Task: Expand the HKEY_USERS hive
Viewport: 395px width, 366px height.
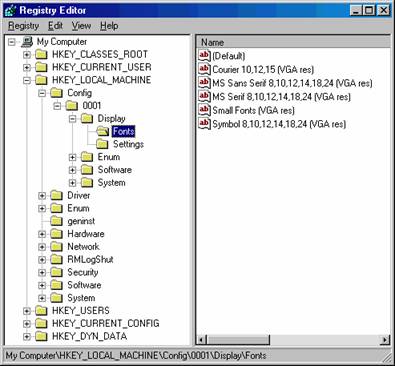Action: pos(27,311)
